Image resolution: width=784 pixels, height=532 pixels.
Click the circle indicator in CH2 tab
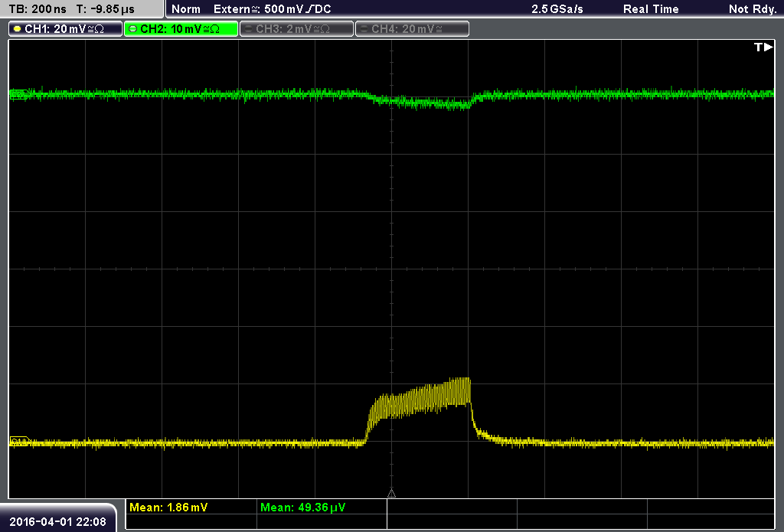click(x=132, y=29)
